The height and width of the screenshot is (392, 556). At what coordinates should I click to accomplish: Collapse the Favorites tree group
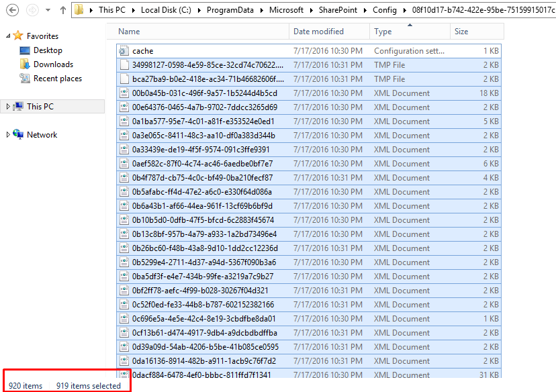click(8, 36)
